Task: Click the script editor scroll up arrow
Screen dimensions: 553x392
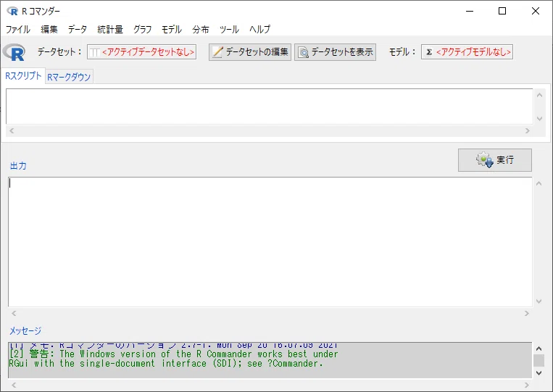Action: tap(539, 95)
